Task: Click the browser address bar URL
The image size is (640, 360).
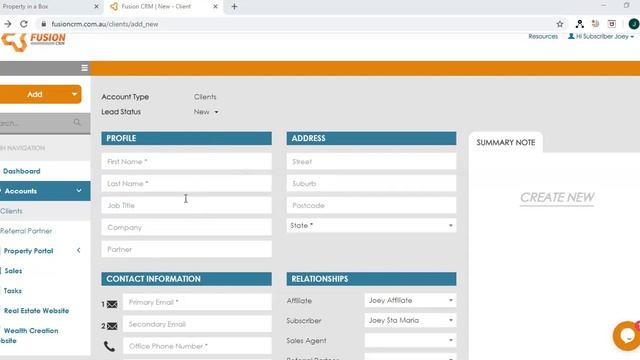Action: point(105,24)
